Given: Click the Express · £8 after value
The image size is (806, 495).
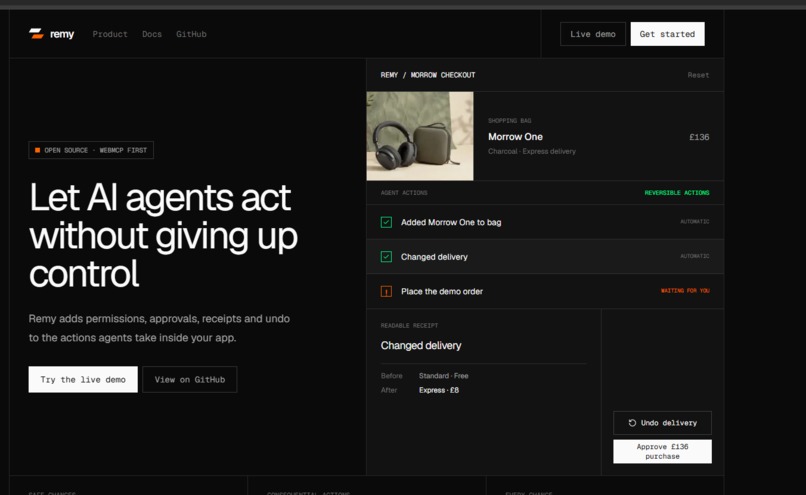Looking at the screenshot, I should coord(439,390).
